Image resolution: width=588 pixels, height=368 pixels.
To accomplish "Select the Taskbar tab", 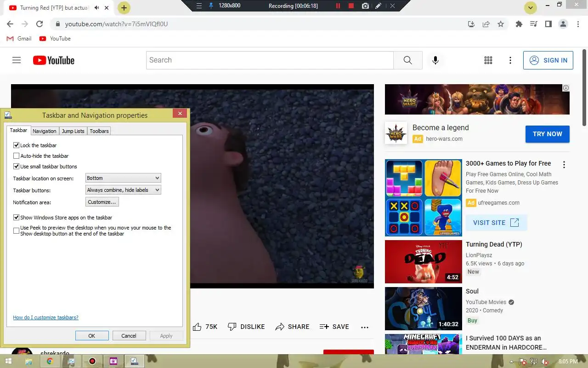I will pos(18,131).
